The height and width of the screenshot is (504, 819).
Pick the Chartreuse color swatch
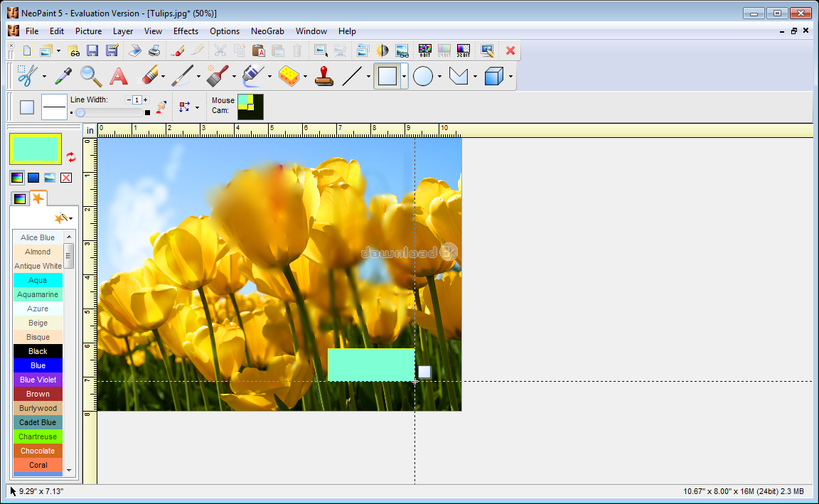pos(38,436)
